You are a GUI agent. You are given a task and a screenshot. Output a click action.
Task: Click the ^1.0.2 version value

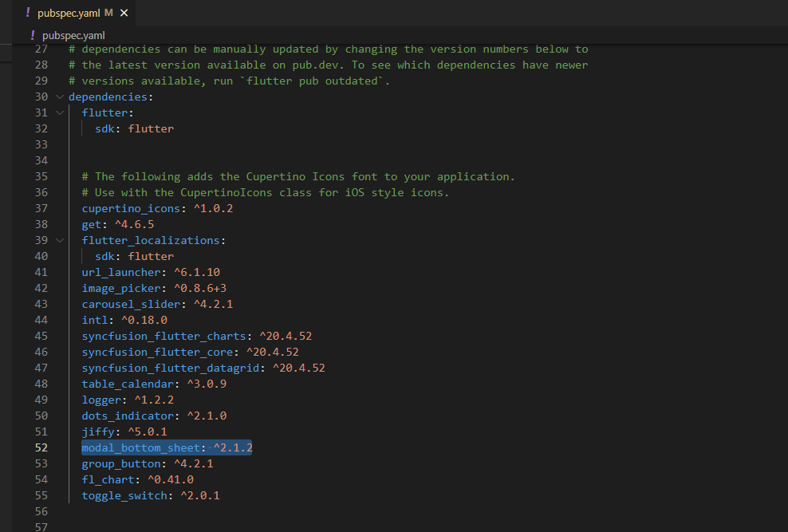(213, 208)
